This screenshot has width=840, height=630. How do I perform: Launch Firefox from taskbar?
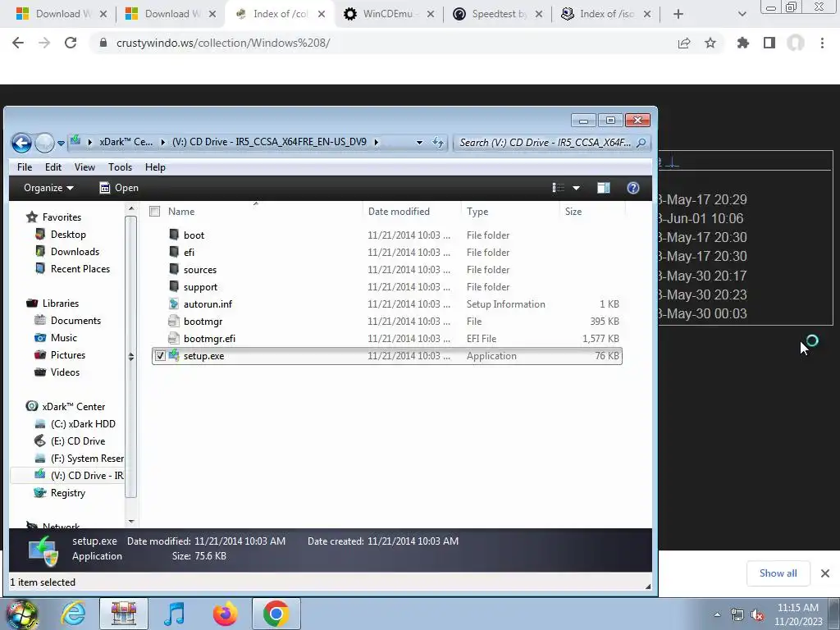(225, 614)
